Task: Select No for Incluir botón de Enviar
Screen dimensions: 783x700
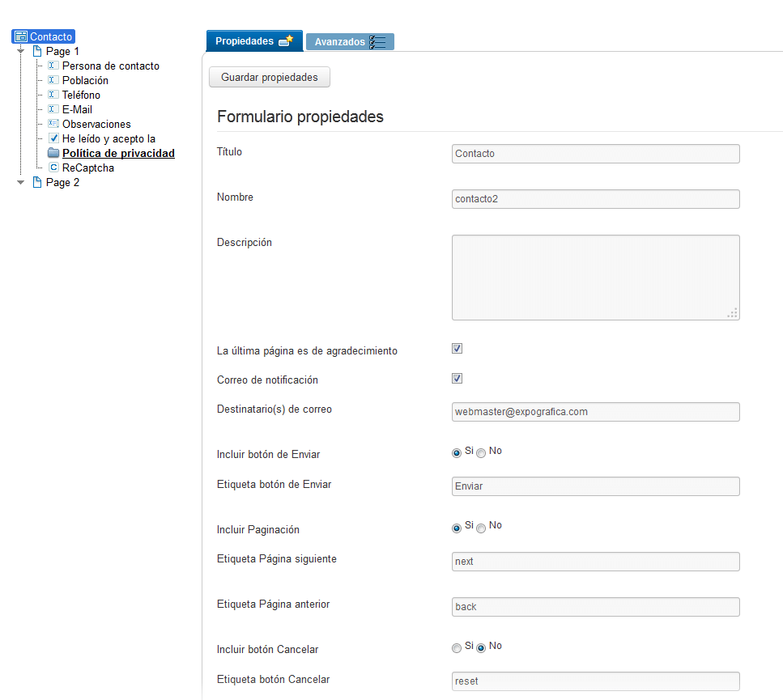Action: tap(481, 453)
